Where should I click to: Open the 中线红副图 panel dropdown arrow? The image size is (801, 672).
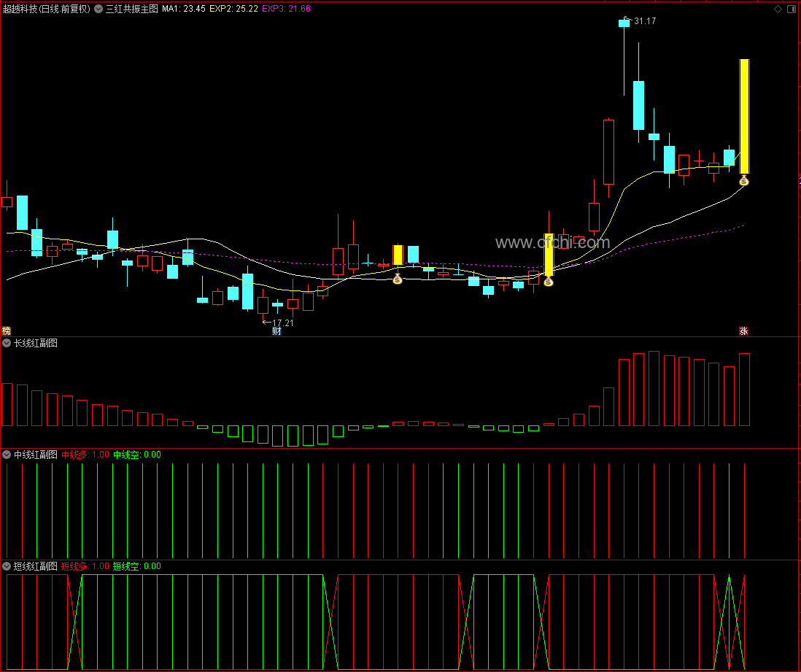(7, 455)
